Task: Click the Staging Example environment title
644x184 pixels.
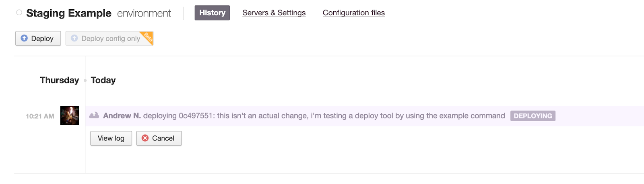Action: coord(69,13)
